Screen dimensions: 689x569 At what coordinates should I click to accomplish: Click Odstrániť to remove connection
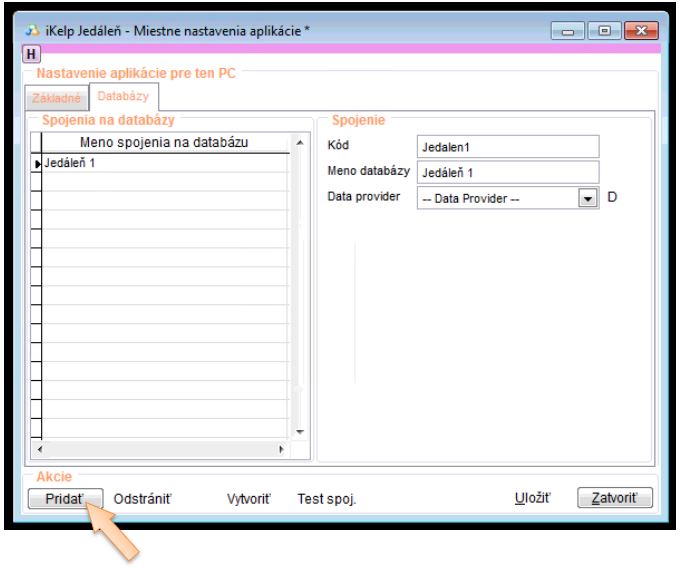pyautogui.click(x=143, y=497)
